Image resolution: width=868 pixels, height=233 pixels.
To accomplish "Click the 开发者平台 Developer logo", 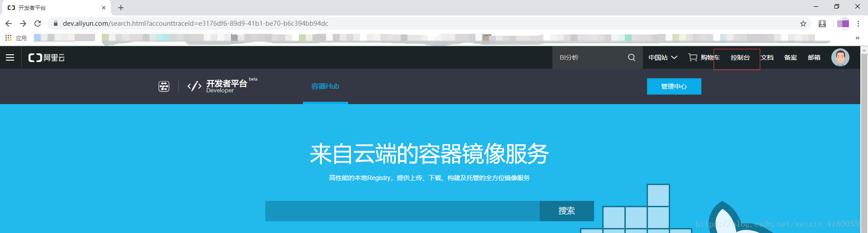I will [x=222, y=86].
